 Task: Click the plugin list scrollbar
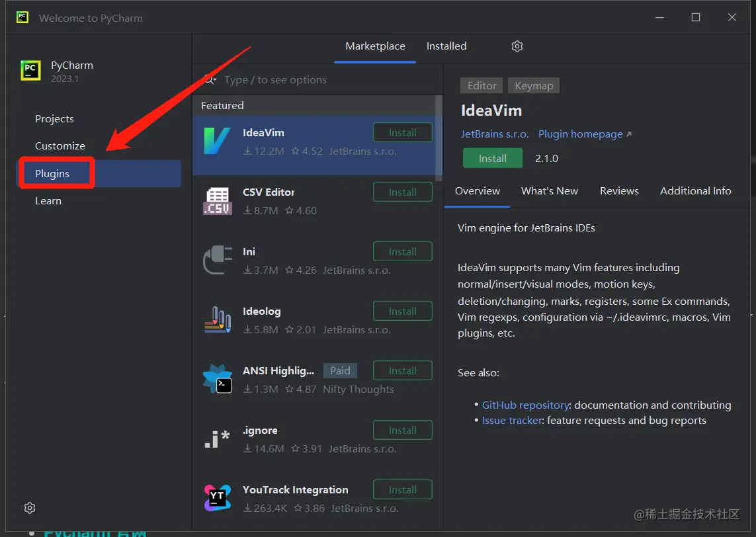tap(439, 138)
